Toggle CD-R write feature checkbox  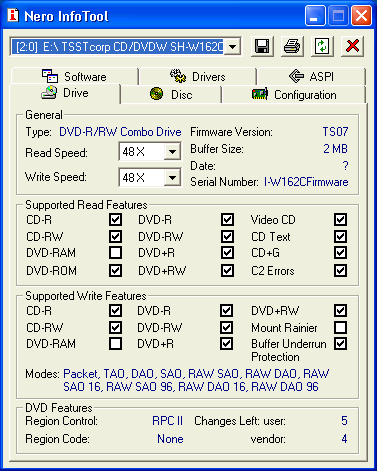(x=115, y=311)
